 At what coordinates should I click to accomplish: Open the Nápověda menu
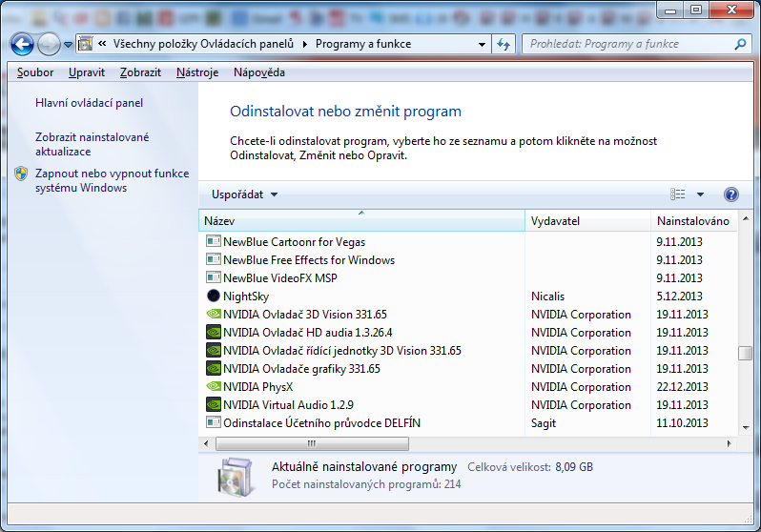coord(259,72)
